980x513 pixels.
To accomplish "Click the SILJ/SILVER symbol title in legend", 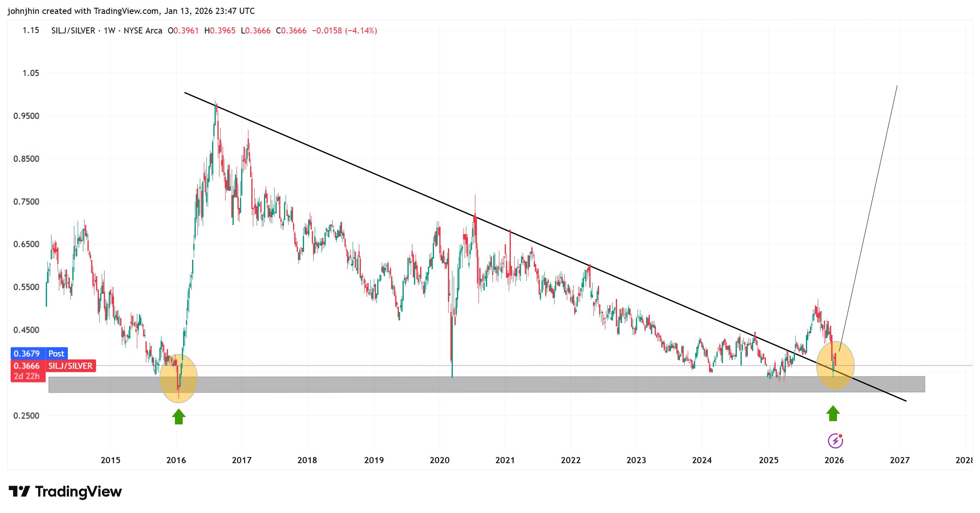I will (73, 31).
